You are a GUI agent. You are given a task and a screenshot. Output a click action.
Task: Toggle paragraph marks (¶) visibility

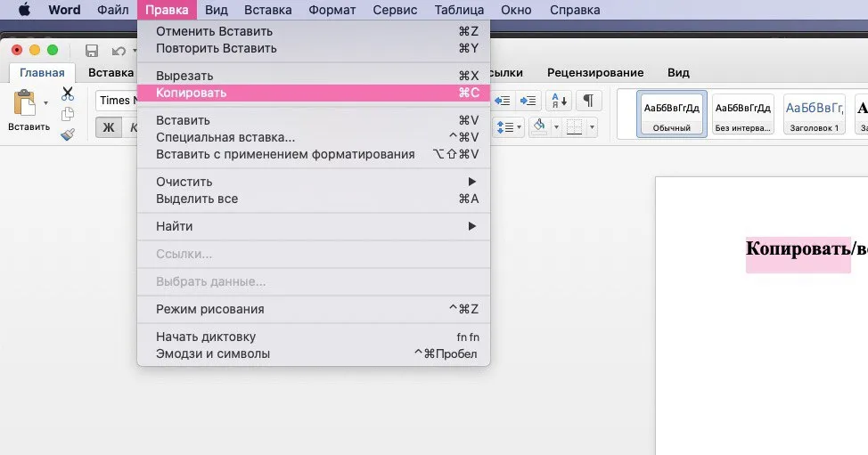[588, 101]
